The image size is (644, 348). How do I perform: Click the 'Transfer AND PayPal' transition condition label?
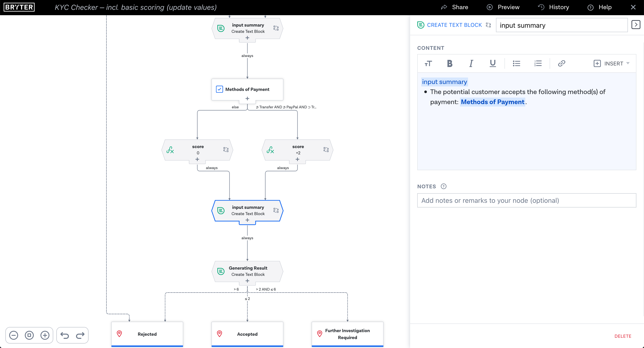click(286, 107)
